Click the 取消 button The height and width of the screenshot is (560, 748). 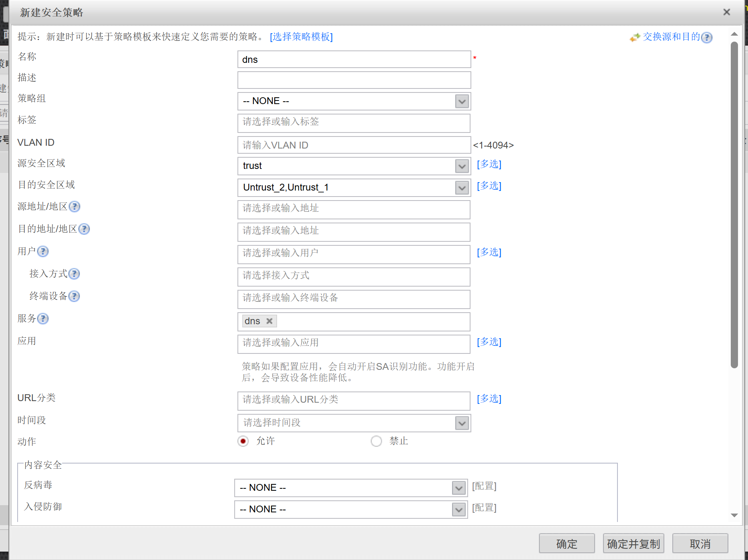700,544
